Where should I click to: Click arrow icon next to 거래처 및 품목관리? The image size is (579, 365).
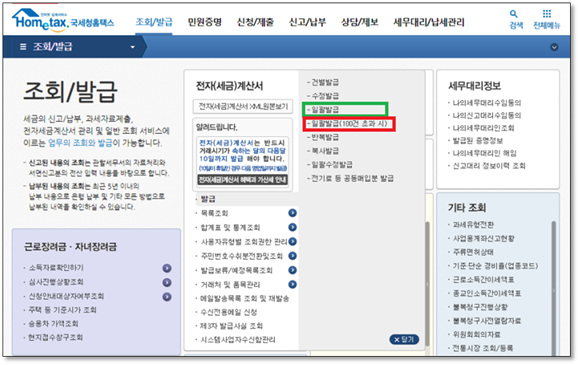click(x=292, y=284)
